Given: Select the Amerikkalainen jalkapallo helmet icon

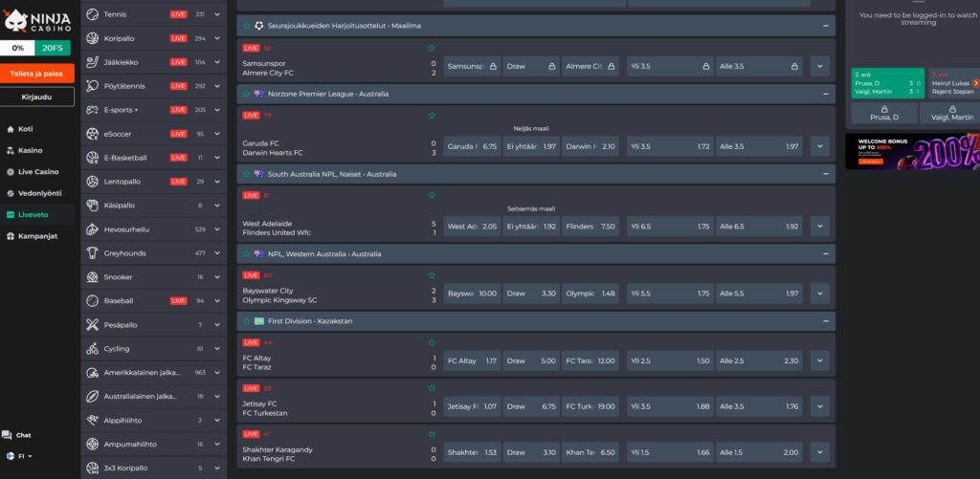Looking at the screenshot, I should click(93, 372).
